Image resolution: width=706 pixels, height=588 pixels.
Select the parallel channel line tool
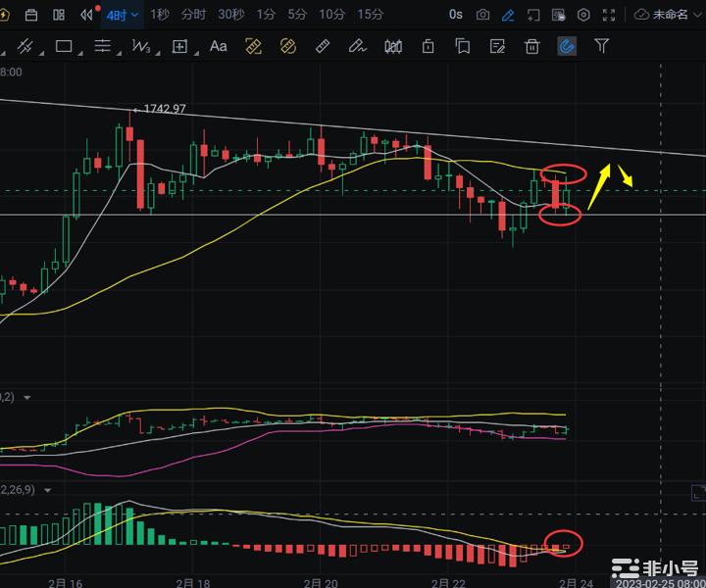click(x=25, y=46)
